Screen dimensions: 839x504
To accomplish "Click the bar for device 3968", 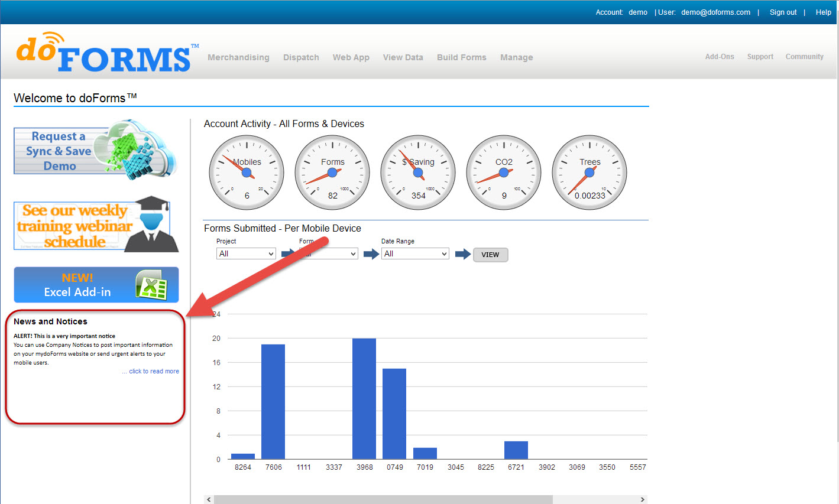I will pyautogui.click(x=364, y=399).
